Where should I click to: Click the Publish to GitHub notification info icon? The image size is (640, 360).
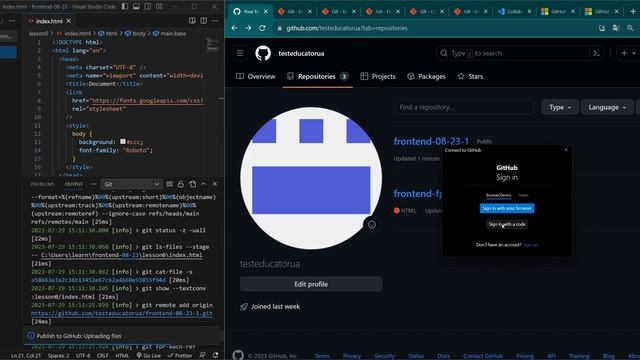click(31, 336)
